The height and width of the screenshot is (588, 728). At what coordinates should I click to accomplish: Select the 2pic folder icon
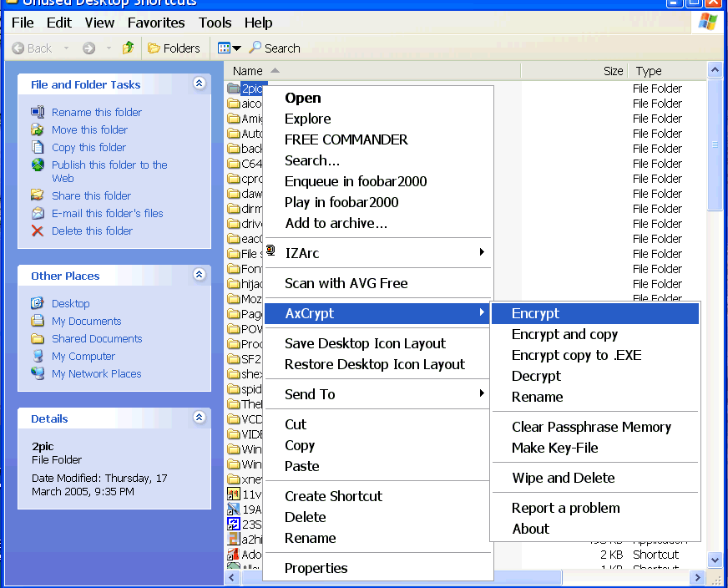[234, 89]
